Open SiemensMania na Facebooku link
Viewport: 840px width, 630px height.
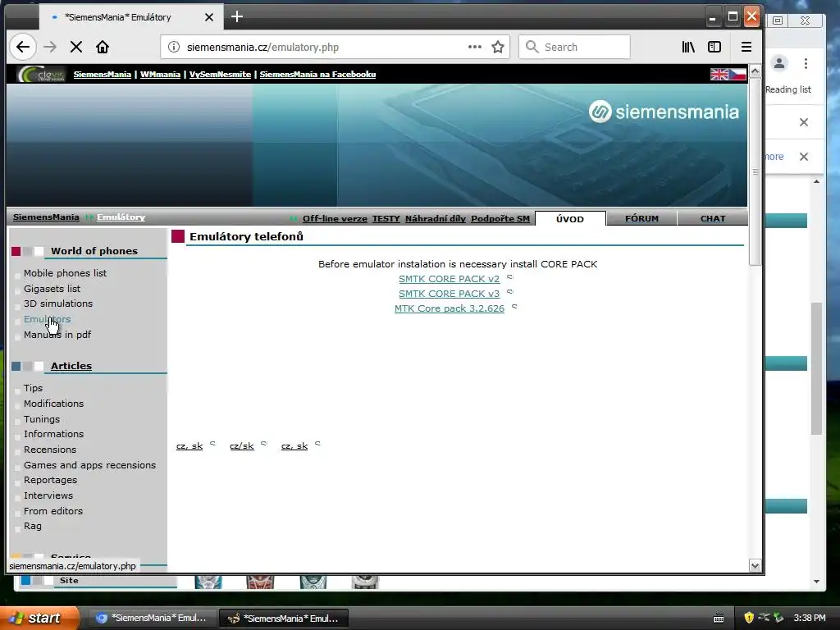pos(317,75)
